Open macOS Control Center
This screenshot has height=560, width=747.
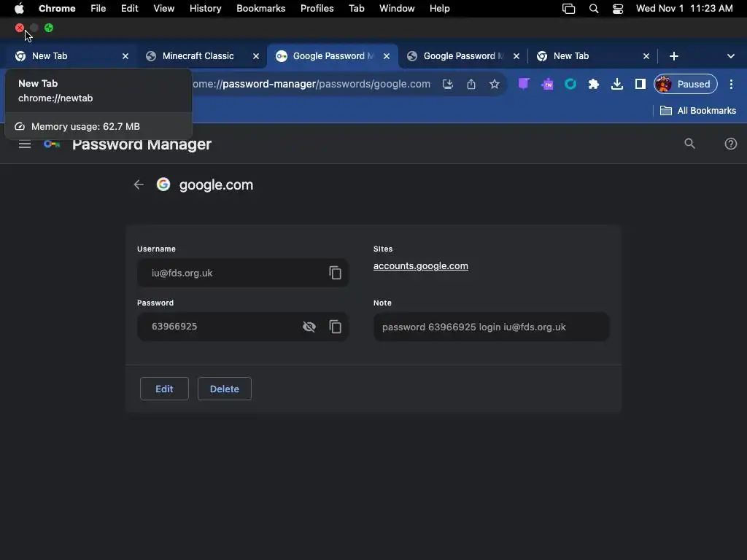point(618,9)
